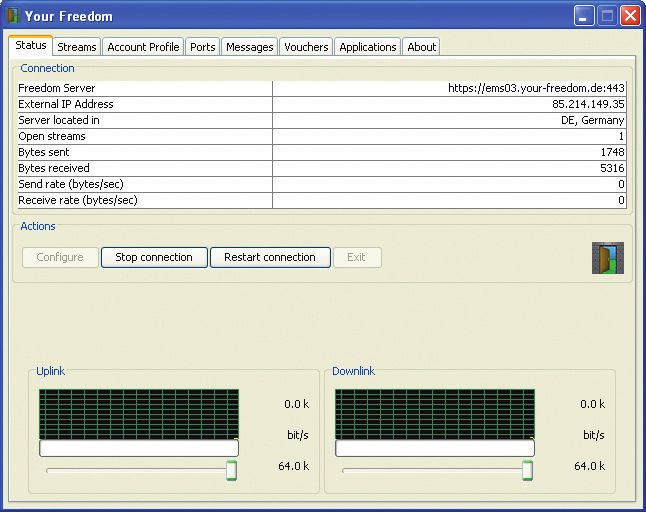646x512 pixels.
Task: Click the greyed-out Exit button
Action: click(357, 257)
